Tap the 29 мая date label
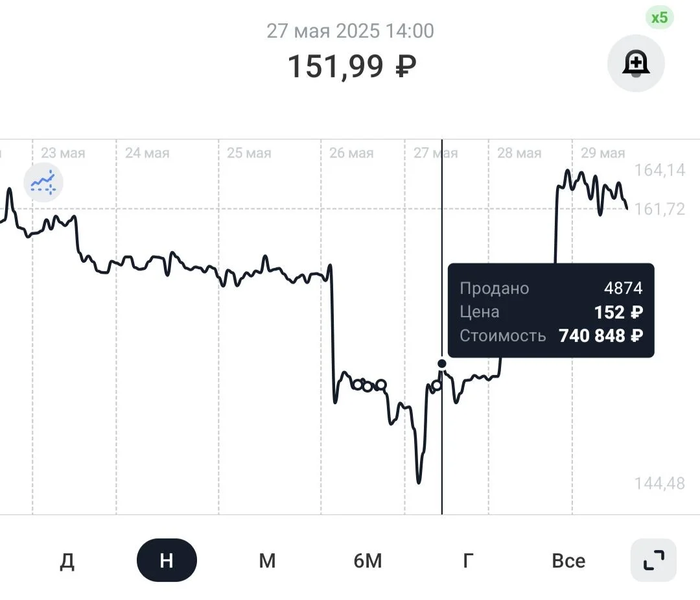Screen dimensions: 700x600 pyautogui.click(x=603, y=153)
